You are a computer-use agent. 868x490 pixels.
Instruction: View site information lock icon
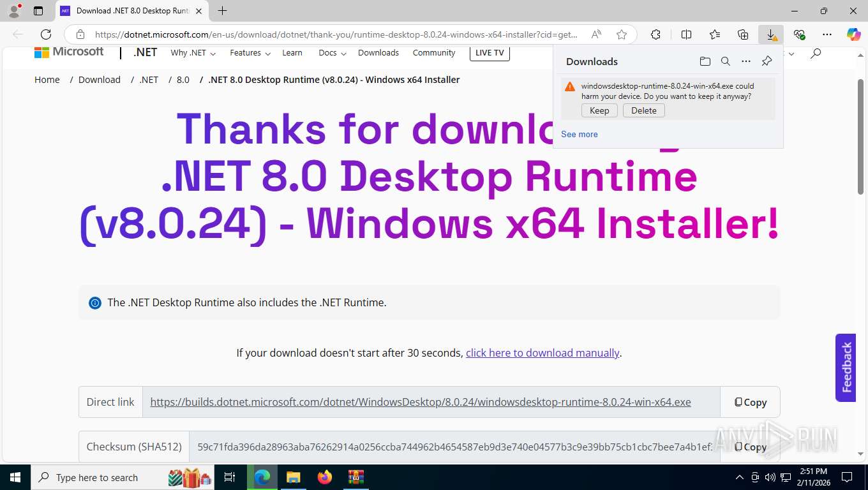coord(80,34)
